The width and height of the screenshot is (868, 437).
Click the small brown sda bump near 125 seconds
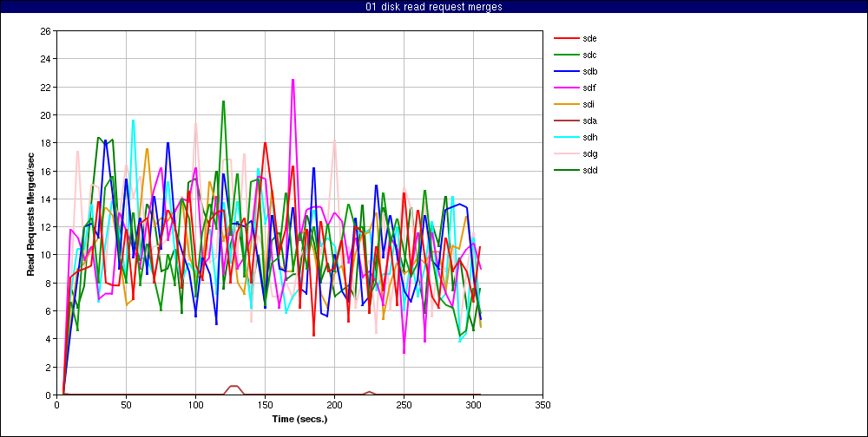click(x=233, y=386)
